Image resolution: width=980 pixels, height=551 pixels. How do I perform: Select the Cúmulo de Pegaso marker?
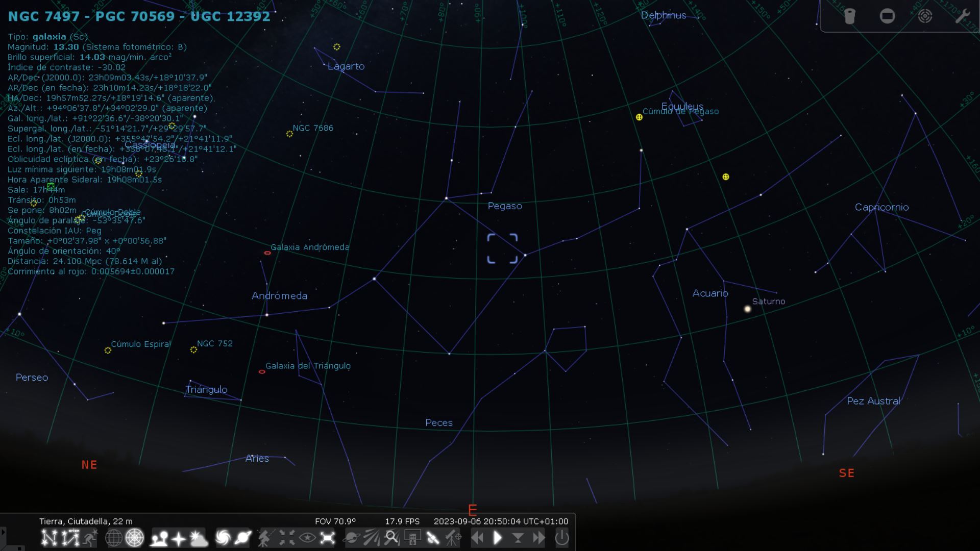(x=639, y=117)
